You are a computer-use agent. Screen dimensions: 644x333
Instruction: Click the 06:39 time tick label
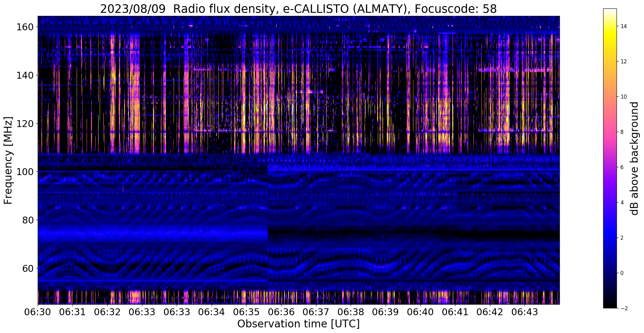(x=386, y=312)
